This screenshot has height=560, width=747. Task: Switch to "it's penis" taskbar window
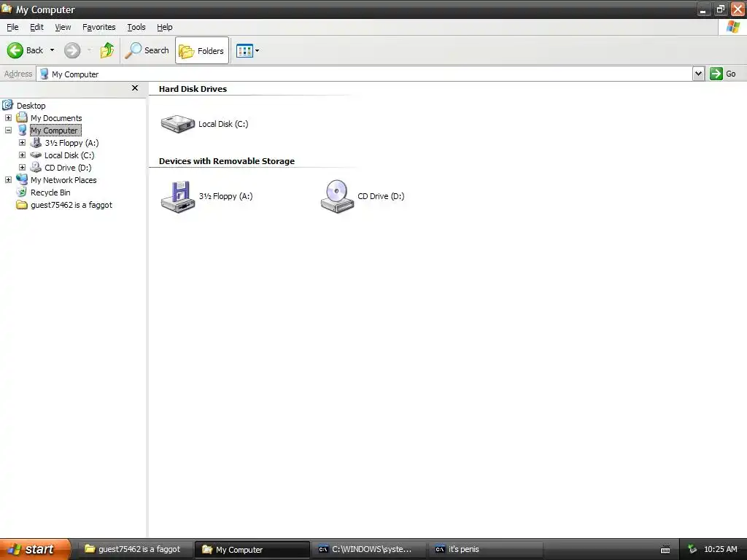coord(486,549)
